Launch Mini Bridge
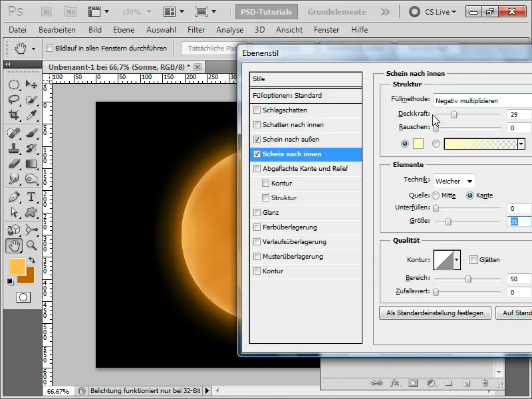 coord(70,12)
